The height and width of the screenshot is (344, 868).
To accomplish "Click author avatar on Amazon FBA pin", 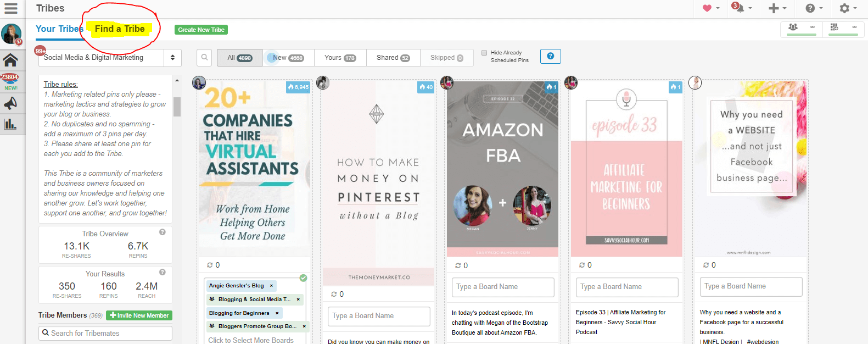I will tap(447, 82).
